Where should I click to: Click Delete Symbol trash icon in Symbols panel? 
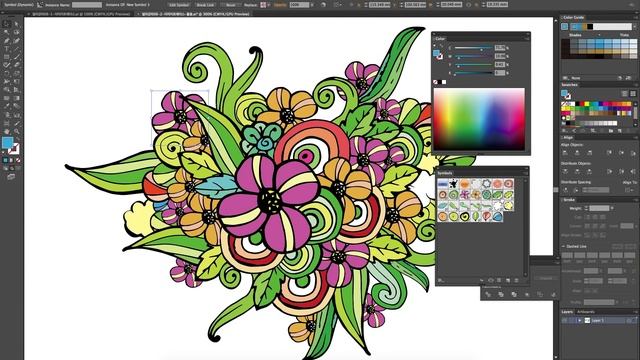pos(517,280)
